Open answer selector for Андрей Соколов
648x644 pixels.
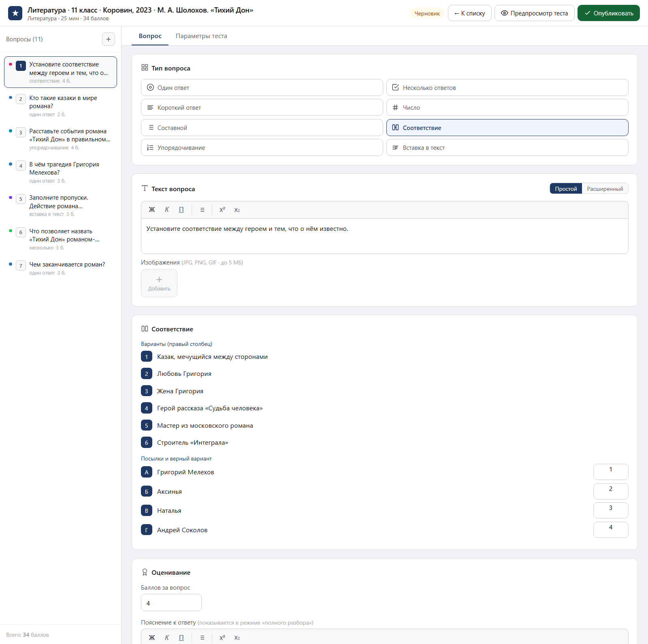point(611,530)
